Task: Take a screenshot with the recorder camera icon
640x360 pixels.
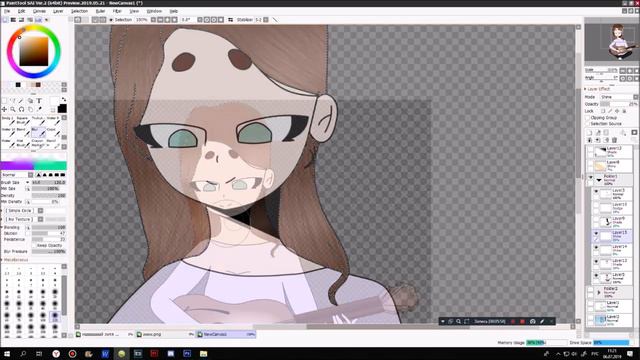Action: [x=532, y=322]
